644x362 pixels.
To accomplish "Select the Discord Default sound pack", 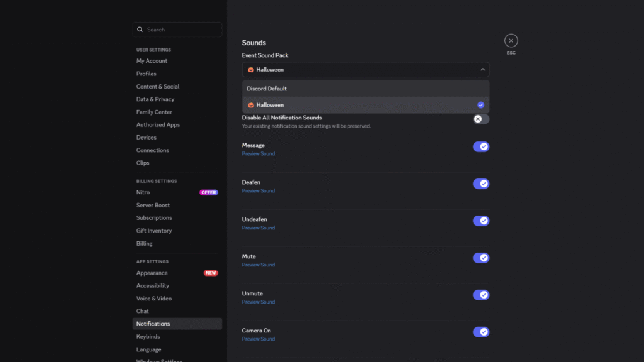I will 267,89.
